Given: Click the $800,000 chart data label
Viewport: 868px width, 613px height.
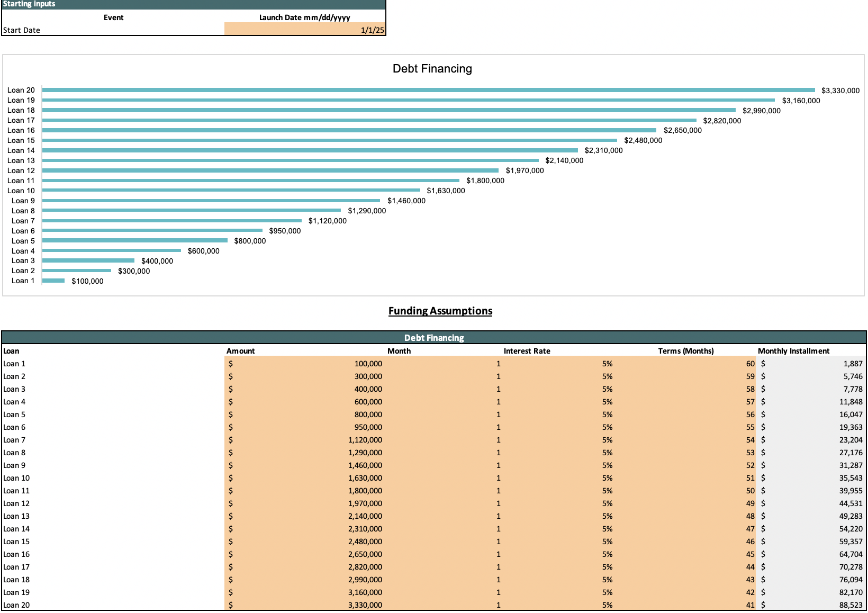Looking at the screenshot, I should click(250, 241).
